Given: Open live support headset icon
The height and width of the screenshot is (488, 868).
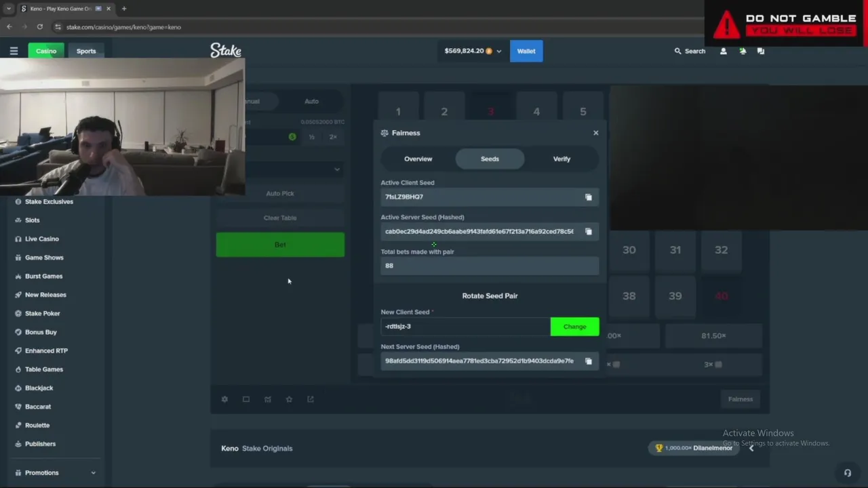Looking at the screenshot, I should coord(848,473).
